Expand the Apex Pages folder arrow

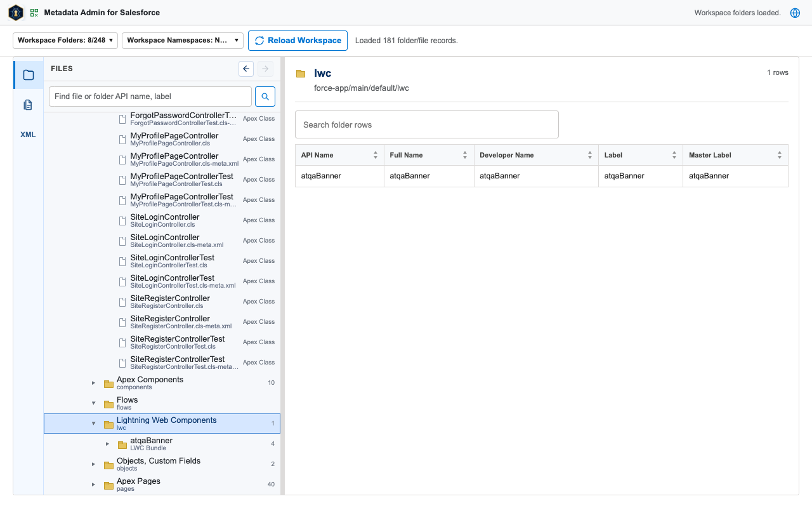pos(93,485)
